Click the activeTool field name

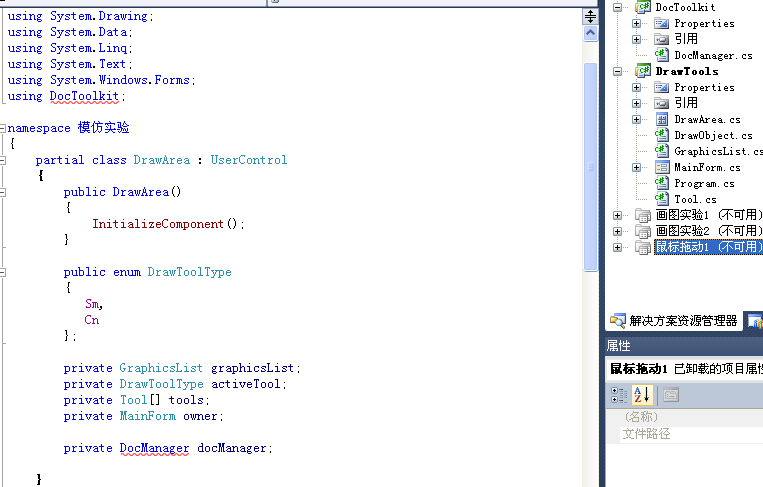coord(246,384)
